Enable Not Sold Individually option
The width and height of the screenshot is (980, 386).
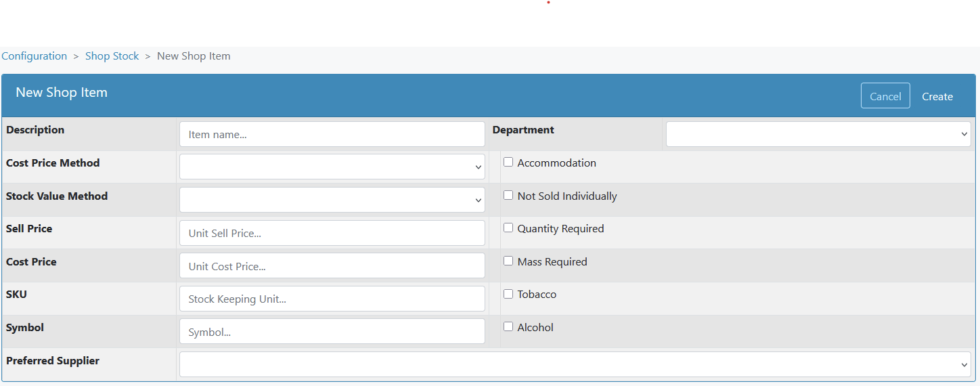[x=508, y=195]
